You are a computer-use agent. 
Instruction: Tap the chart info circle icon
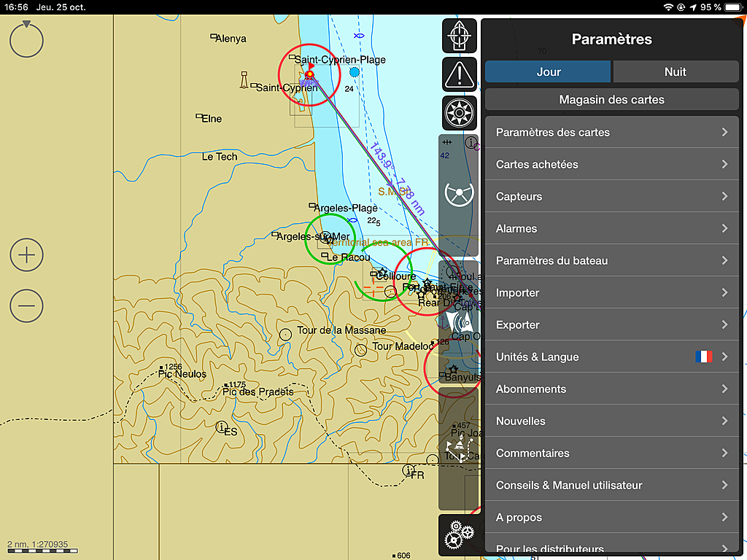coord(471,142)
